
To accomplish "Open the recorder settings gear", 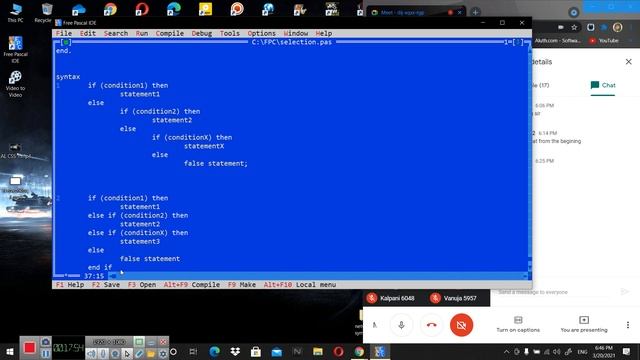I will (163, 353).
